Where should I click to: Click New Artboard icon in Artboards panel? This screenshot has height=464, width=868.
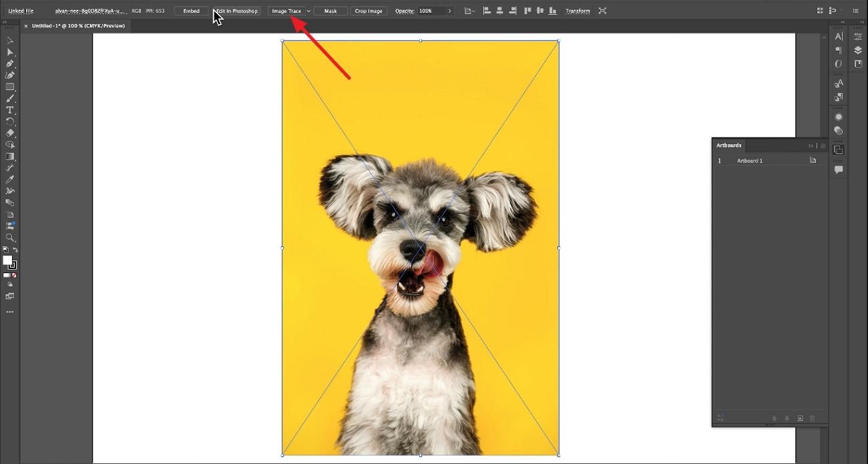click(800, 418)
